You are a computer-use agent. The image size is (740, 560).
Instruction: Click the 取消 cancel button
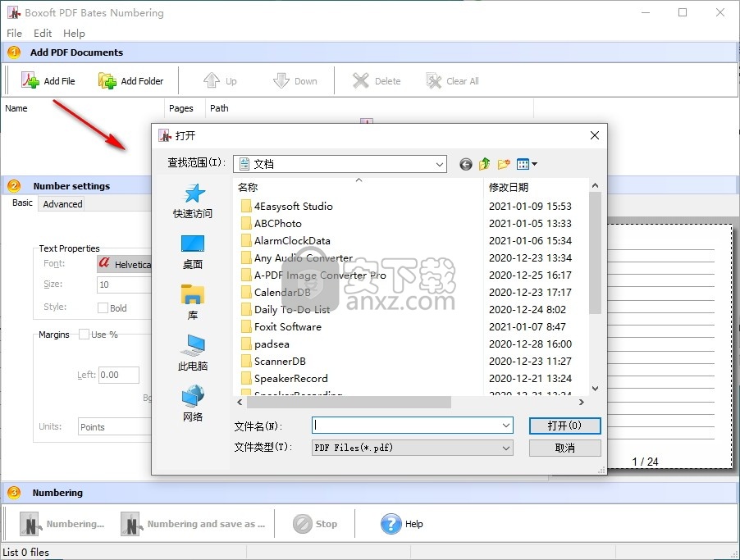[x=565, y=448]
